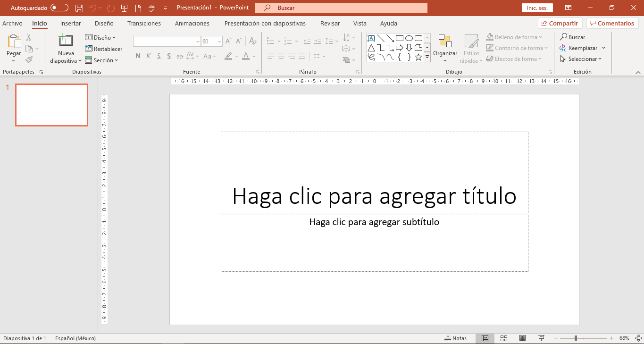Click the Compartir button
Screen dimensions: 644x344
(560, 23)
